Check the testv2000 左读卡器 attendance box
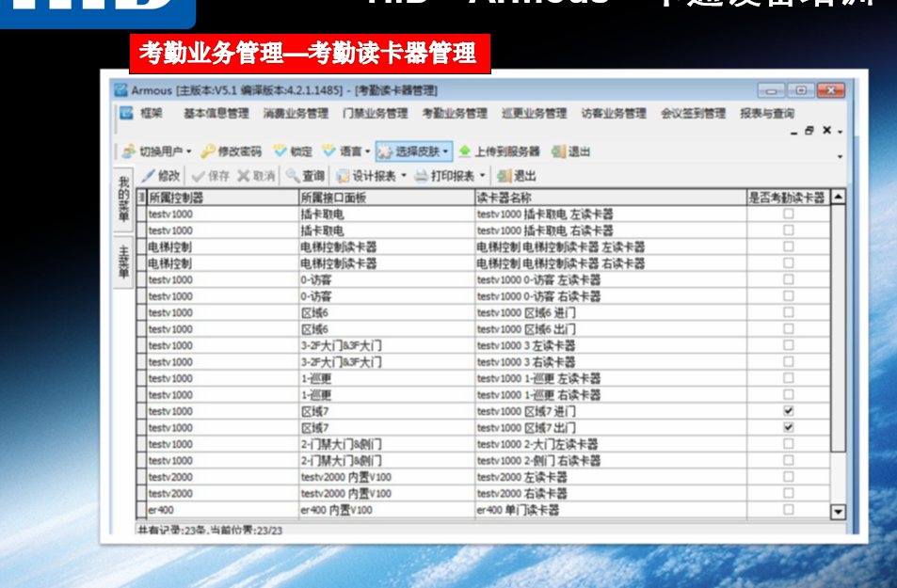Viewport: 897px width, 588px height. tap(789, 476)
